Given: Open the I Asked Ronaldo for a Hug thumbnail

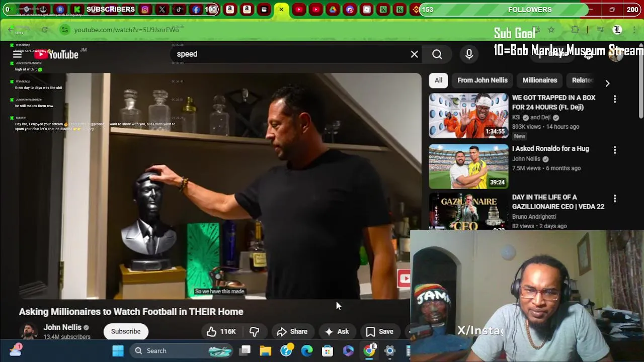Looking at the screenshot, I should point(468,166).
